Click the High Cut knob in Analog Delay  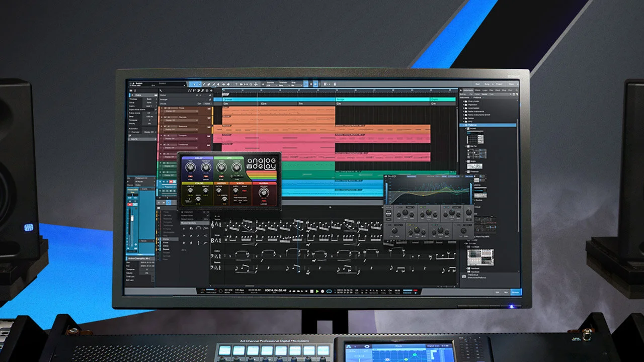(x=206, y=190)
